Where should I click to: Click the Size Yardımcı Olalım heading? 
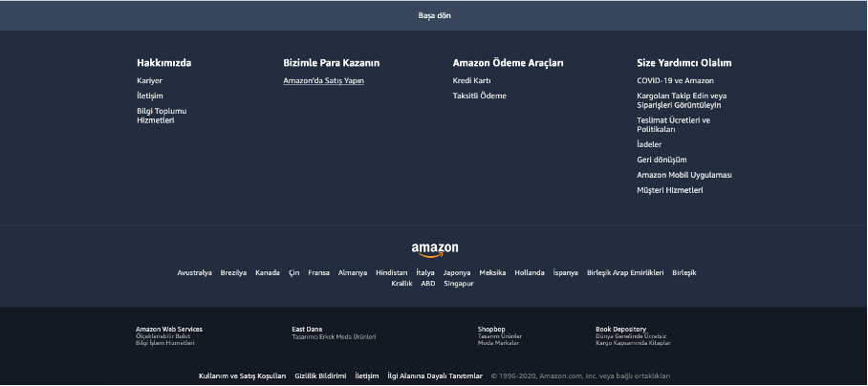(x=684, y=63)
